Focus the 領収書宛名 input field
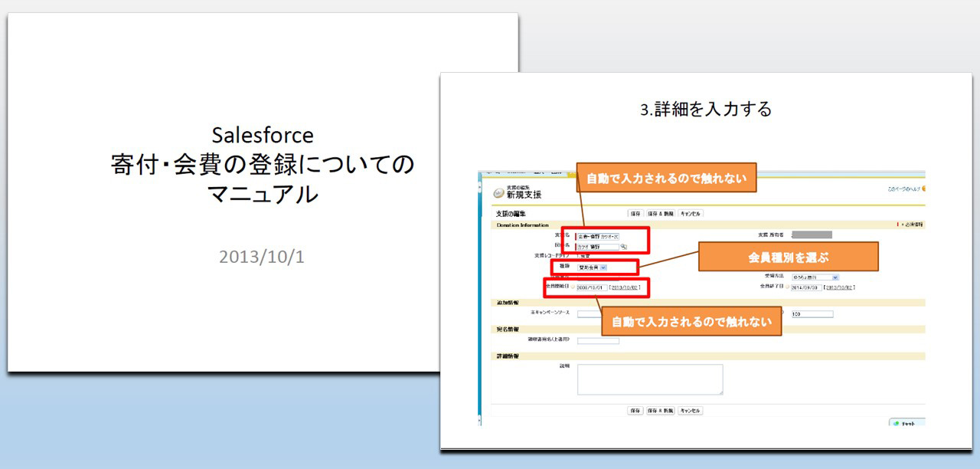 tap(598, 340)
